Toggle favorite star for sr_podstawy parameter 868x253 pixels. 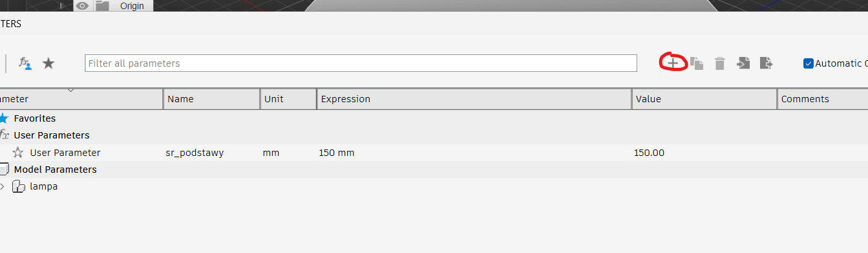click(18, 153)
